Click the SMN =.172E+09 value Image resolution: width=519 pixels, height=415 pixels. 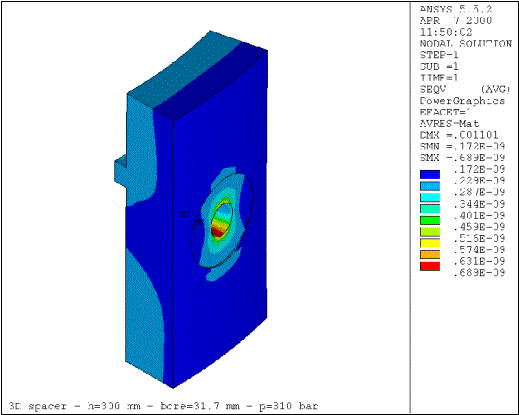click(462, 146)
